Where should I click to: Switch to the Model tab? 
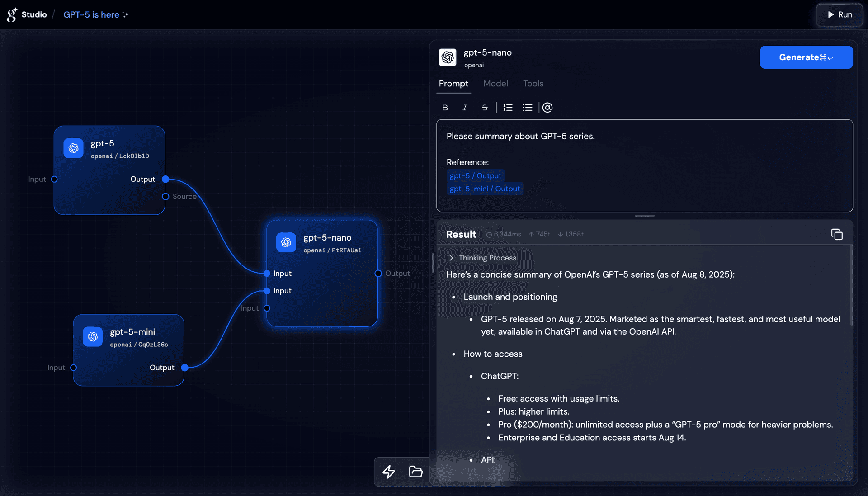495,84
